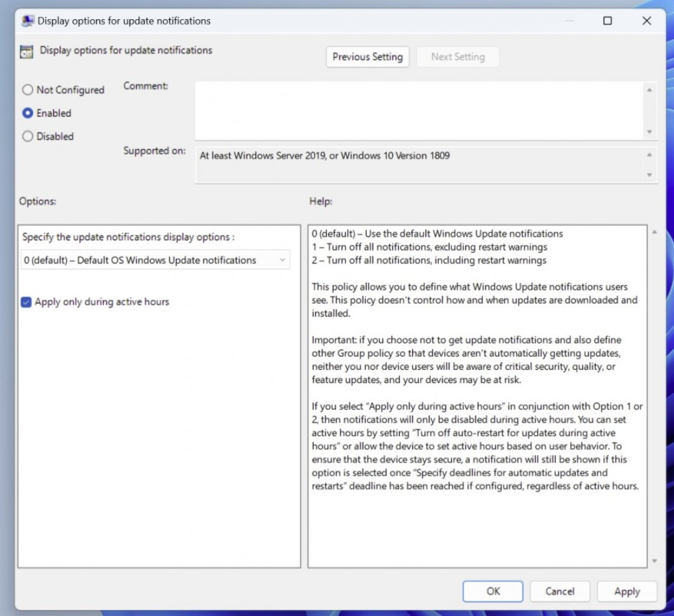Click the 'At least Windows Server 2019' text
The height and width of the screenshot is (616, 674).
[x=324, y=155]
